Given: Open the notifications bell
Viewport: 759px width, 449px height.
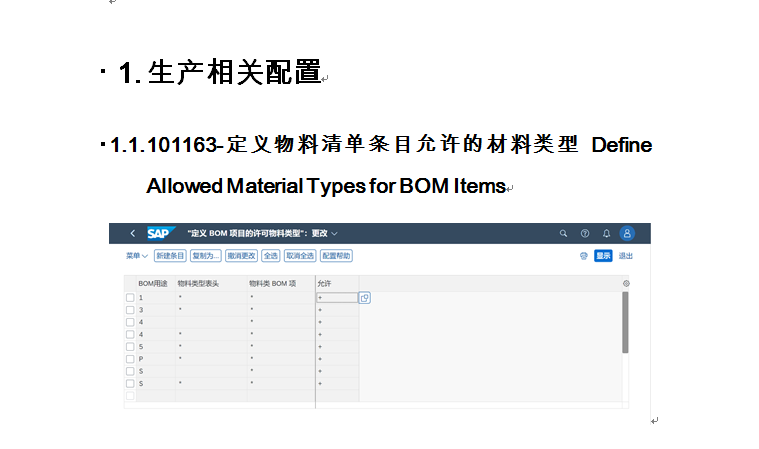Looking at the screenshot, I should click(606, 233).
